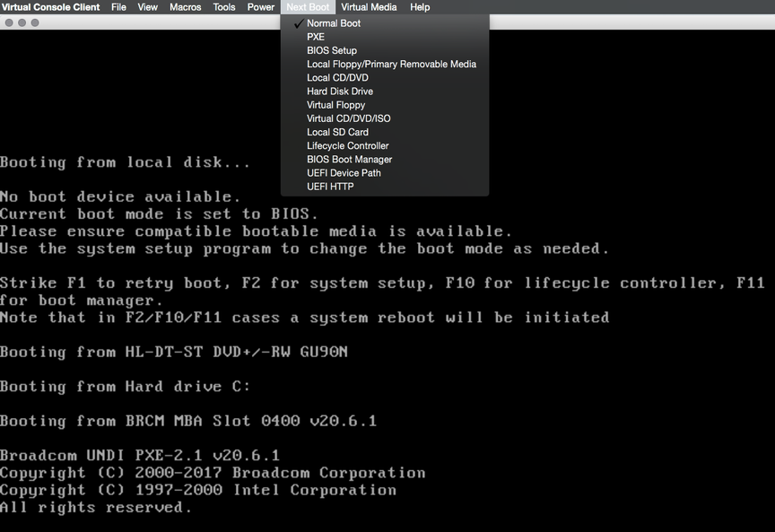
Task: Choose PXE as next boot
Action: tap(385, 37)
